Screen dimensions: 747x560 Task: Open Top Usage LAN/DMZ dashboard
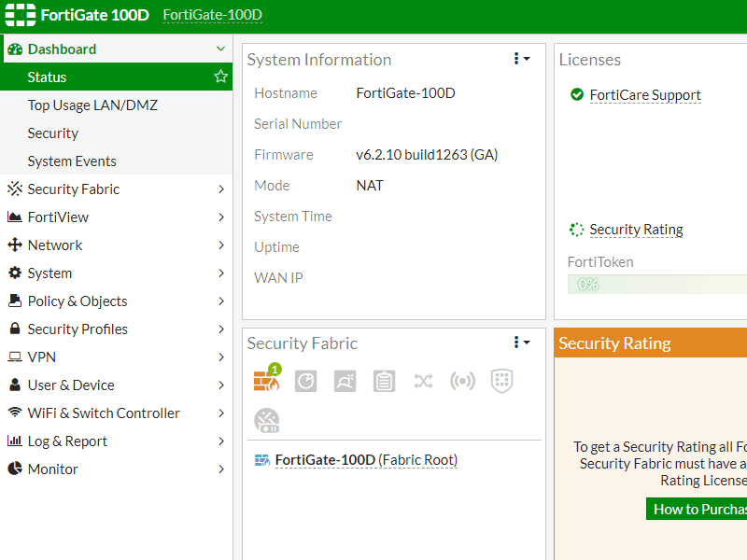click(x=92, y=105)
